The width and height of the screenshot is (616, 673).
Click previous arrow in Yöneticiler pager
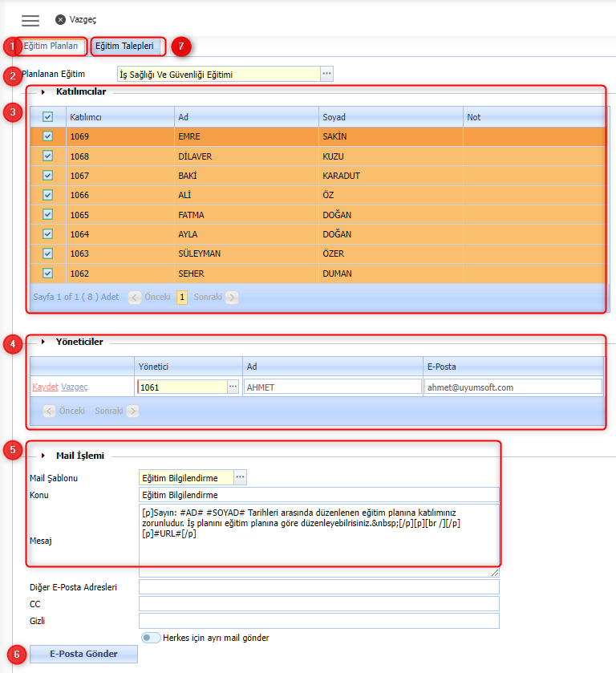click(49, 412)
